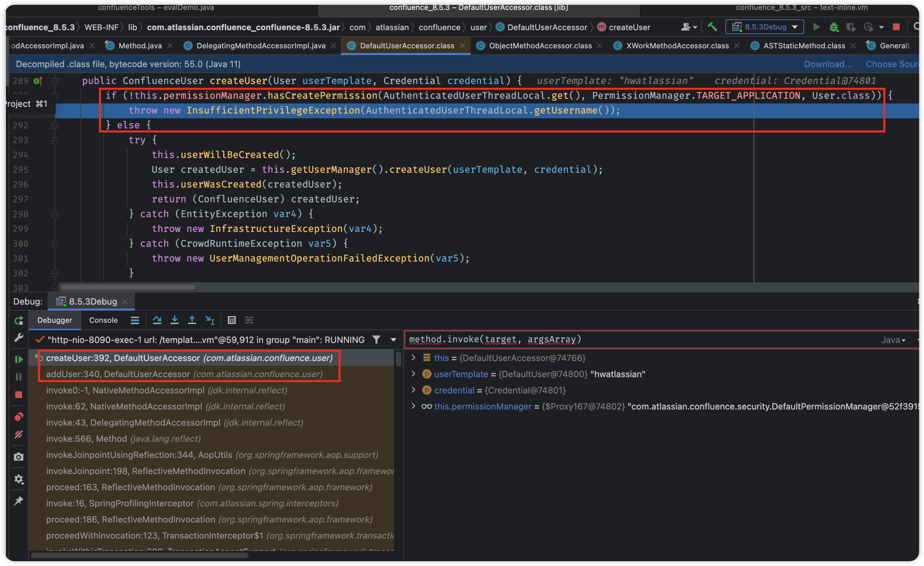The width and height of the screenshot is (924, 566).
Task: Open the debug panel gear settings
Action: [x=19, y=479]
